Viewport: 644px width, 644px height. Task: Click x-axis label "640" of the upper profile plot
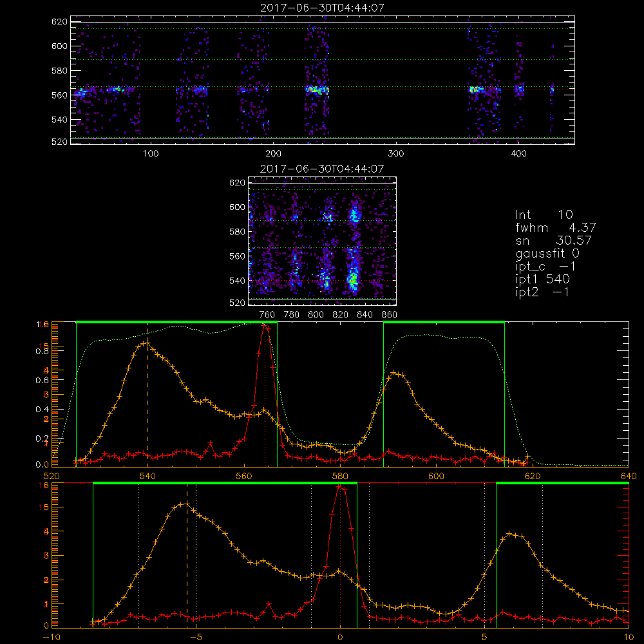(x=629, y=477)
